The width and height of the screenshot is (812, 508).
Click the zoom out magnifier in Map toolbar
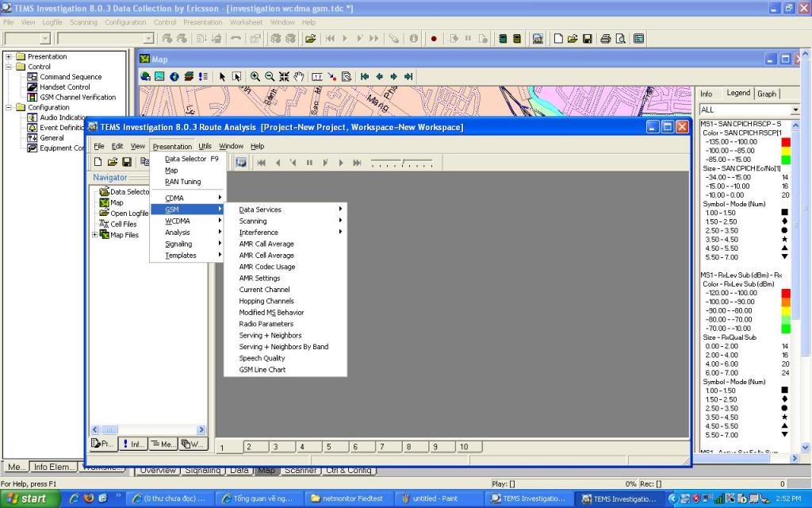point(270,77)
